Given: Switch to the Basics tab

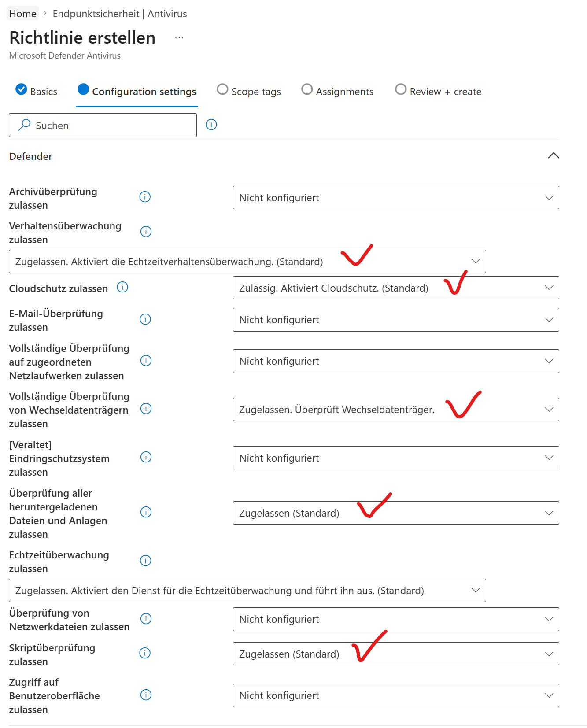Looking at the screenshot, I should tap(37, 91).
